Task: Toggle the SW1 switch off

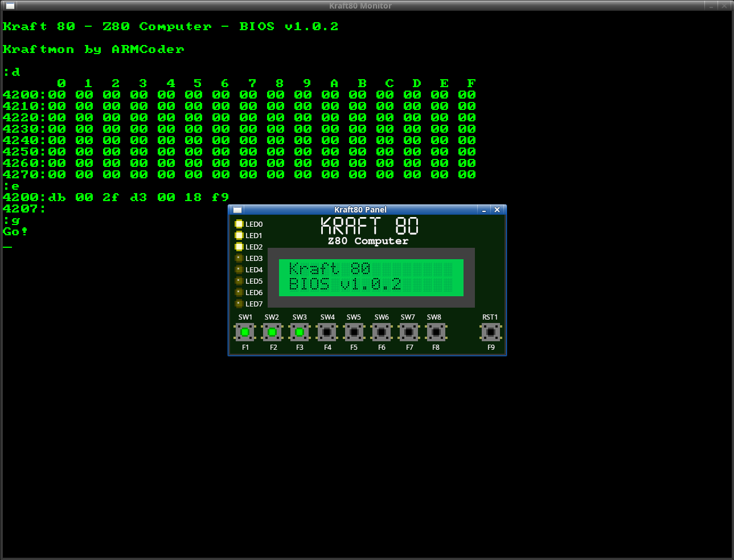Action: [x=245, y=332]
